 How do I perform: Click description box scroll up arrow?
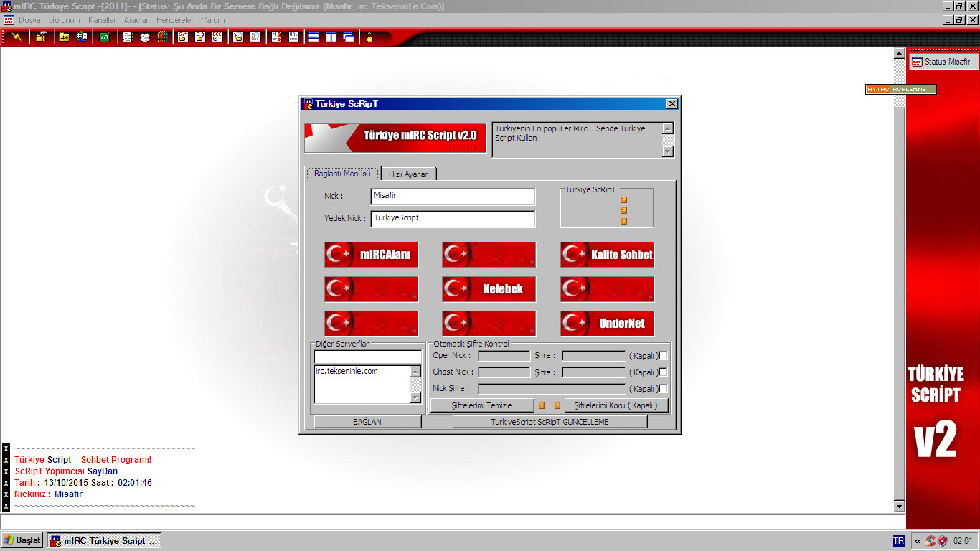[668, 128]
